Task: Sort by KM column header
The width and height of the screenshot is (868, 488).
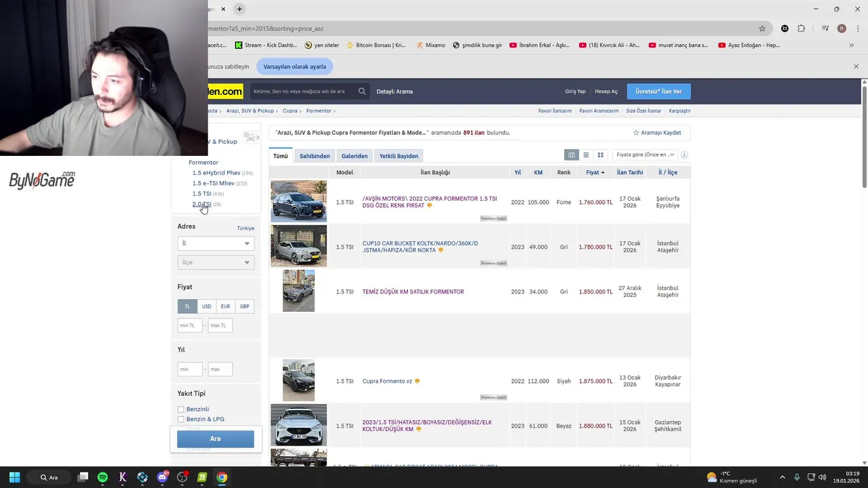Action: click(x=538, y=172)
